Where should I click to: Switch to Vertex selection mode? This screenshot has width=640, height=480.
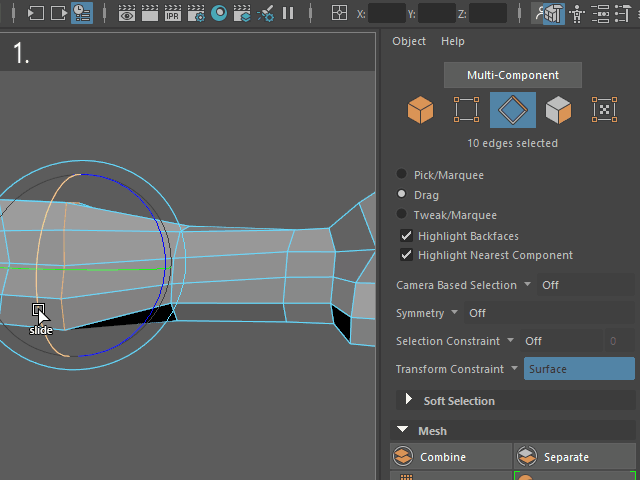(466, 110)
